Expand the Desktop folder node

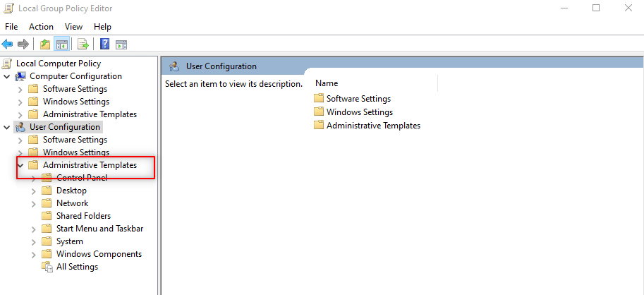[x=34, y=191]
